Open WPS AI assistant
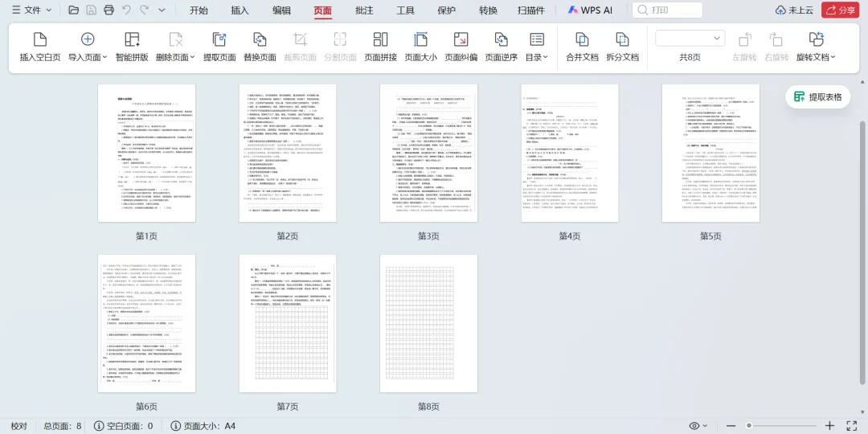The height and width of the screenshot is (434, 868). click(590, 10)
